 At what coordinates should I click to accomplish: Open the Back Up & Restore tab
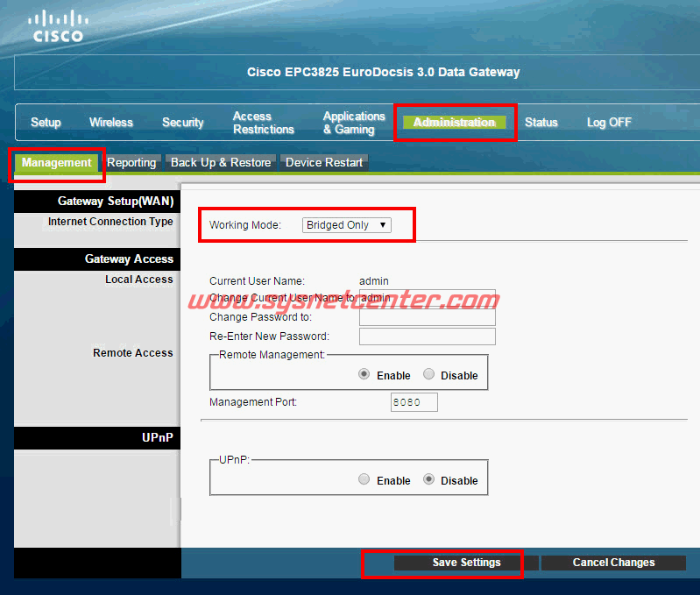click(220, 163)
